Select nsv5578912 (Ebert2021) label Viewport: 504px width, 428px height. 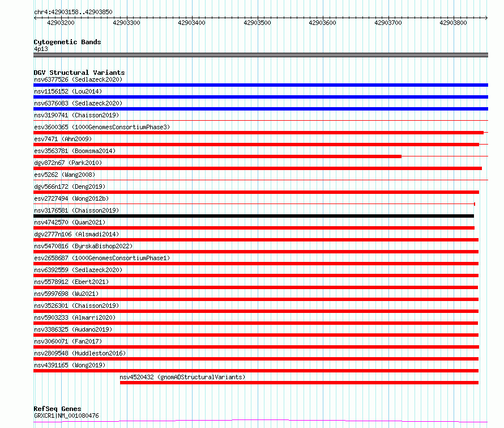click(x=71, y=282)
